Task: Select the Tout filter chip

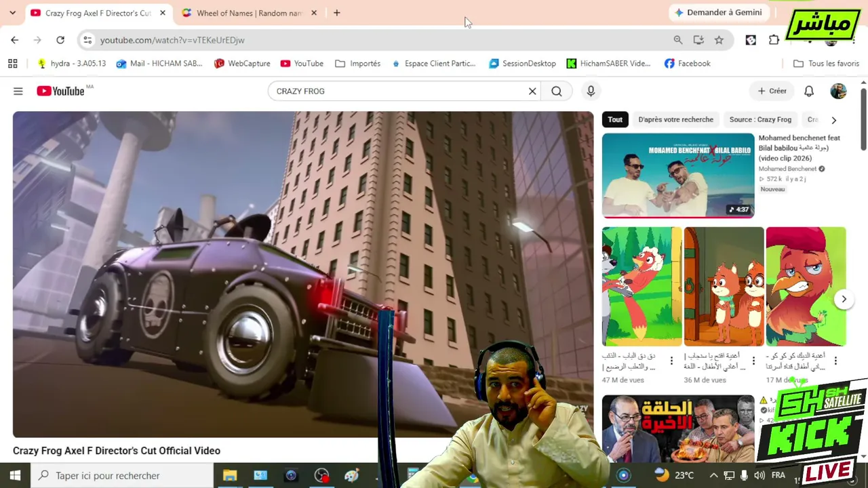Action: pos(615,120)
